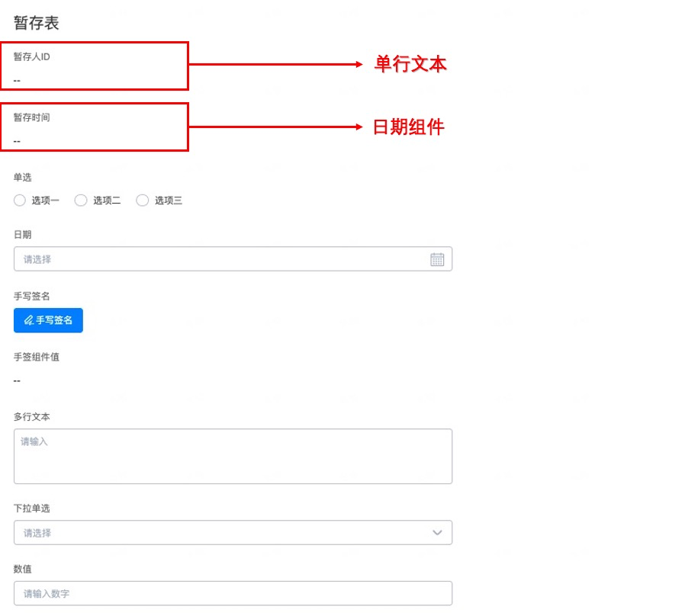This screenshot has width=685, height=616.
Task: Click the red 单行文本 annotation
Action: coord(410,64)
